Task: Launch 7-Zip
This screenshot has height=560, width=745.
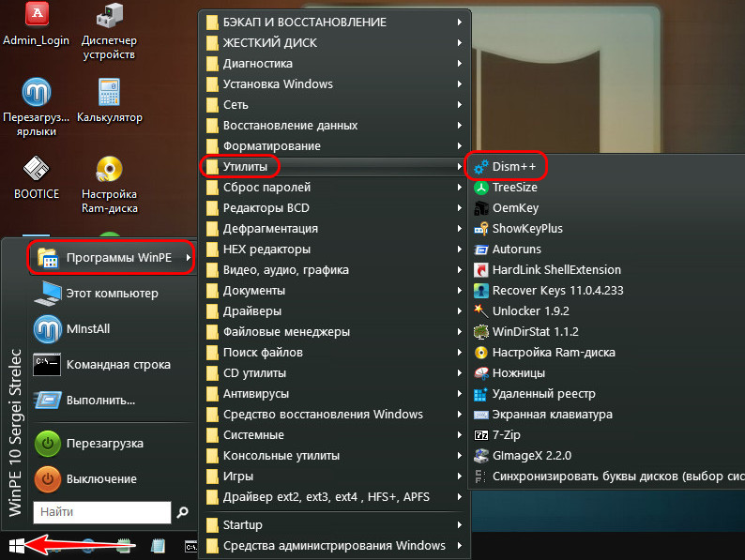Action: pos(607,435)
